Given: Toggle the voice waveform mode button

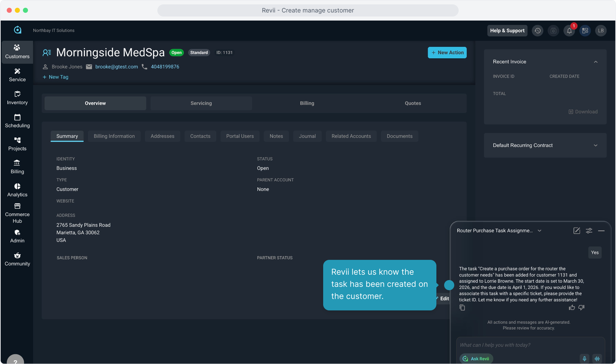Looking at the screenshot, I should pyautogui.click(x=597, y=359).
